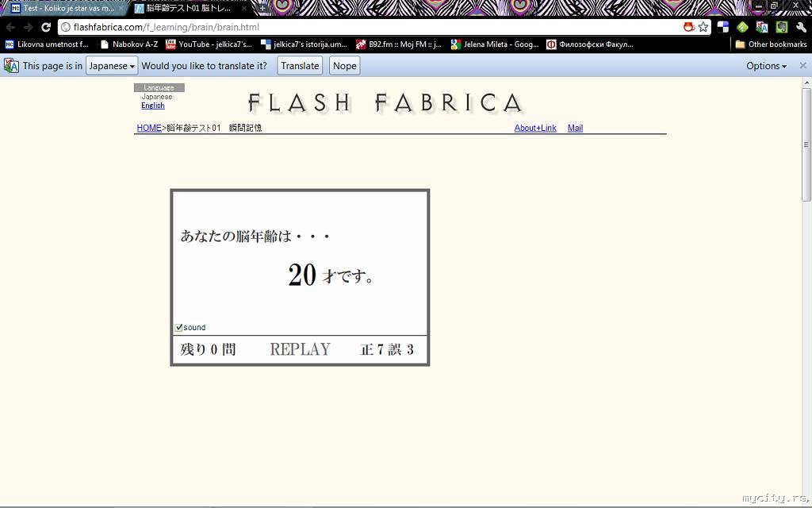Open the About+Link page

[x=535, y=128]
